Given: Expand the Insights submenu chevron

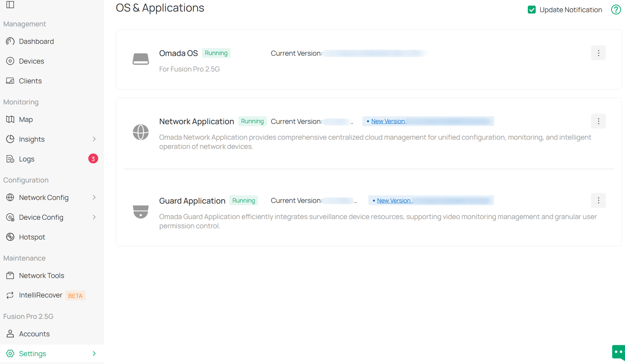Looking at the screenshot, I should (x=94, y=139).
